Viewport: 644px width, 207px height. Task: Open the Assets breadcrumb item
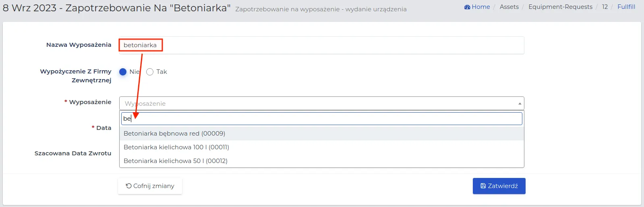(509, 7)
